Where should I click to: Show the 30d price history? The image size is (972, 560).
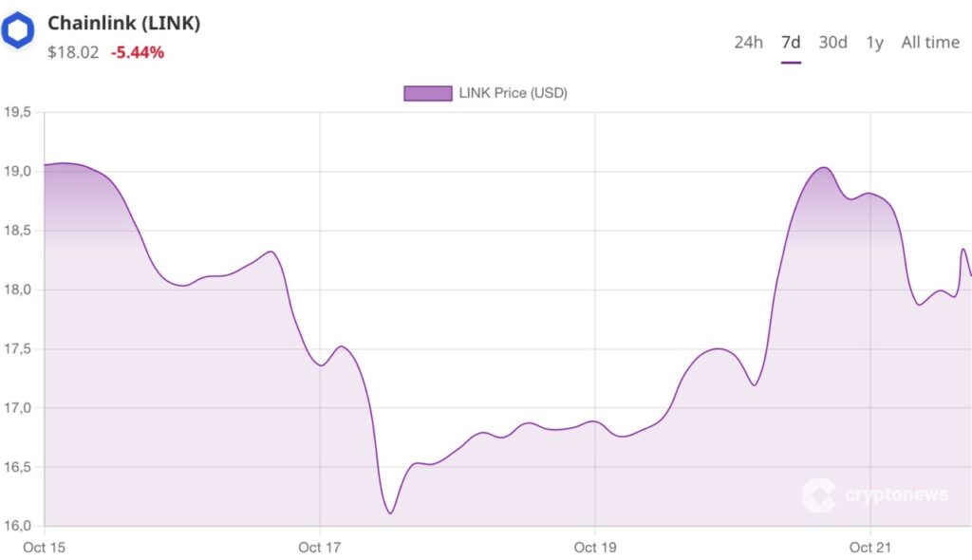832,42
